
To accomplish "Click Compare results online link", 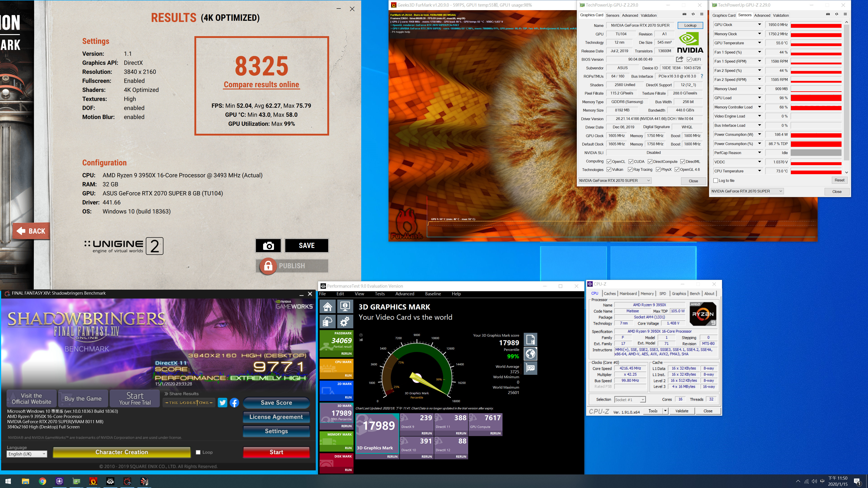I will 262,84.
